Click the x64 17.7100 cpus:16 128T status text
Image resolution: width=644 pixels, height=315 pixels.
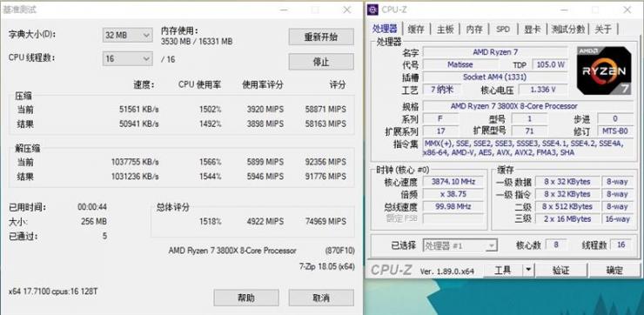(x=53, y=292)
